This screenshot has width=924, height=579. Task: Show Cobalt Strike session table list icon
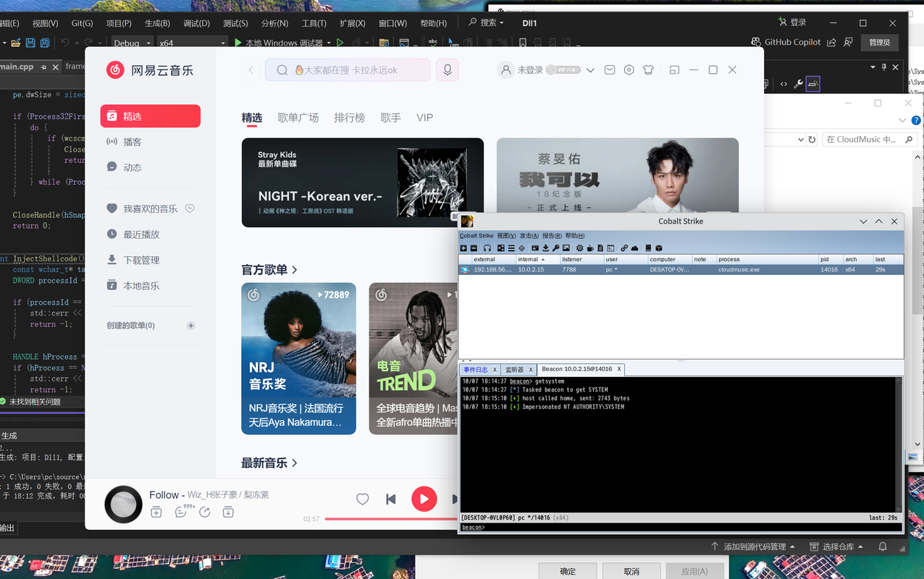coord(511,248)
